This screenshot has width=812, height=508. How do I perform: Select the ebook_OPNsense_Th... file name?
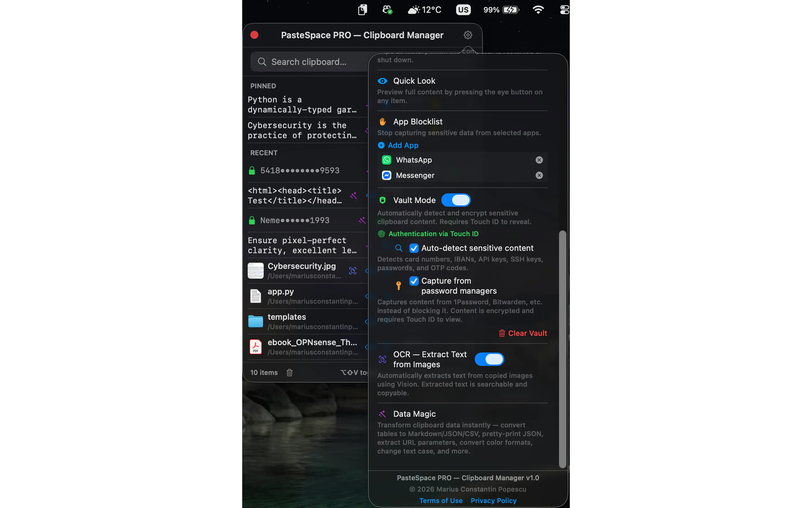(312, 342)
